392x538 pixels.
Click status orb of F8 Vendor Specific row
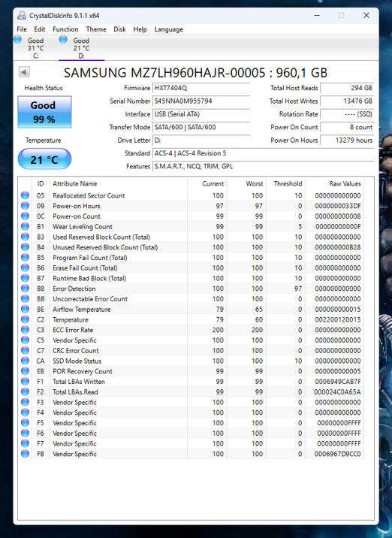click(x=25, y=454)
